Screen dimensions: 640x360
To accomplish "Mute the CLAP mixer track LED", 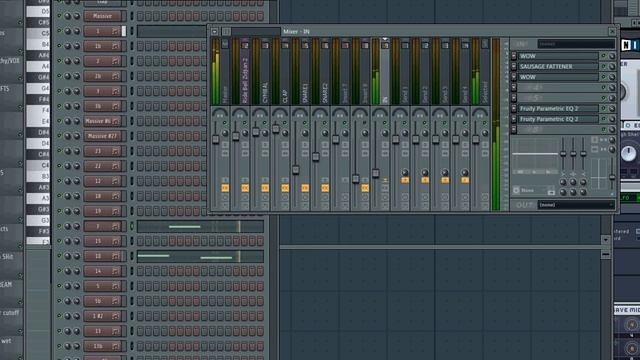I will pos(285,123).
